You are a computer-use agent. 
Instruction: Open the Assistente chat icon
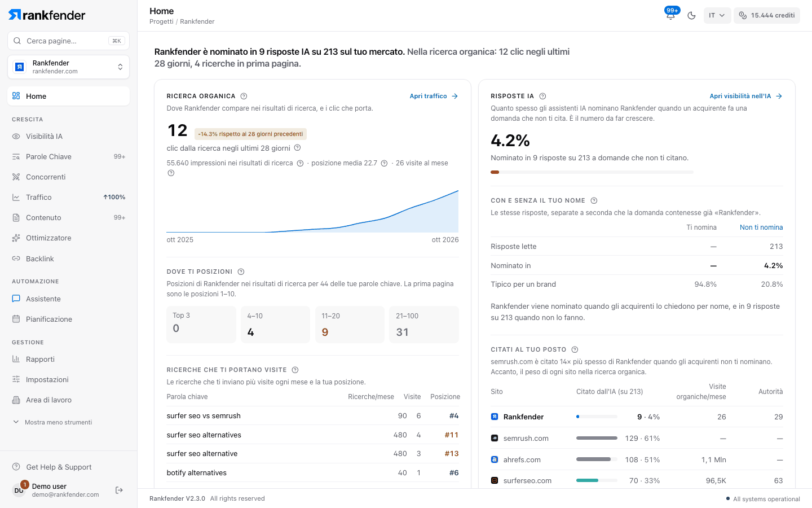tap(16, 299)
